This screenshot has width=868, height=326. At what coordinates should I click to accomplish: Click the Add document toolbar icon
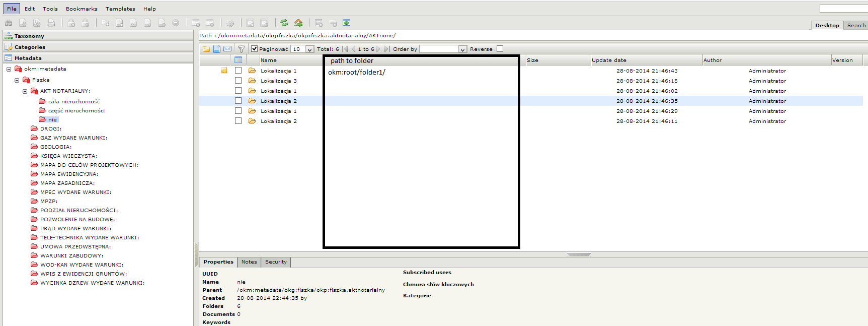(119, 23)
